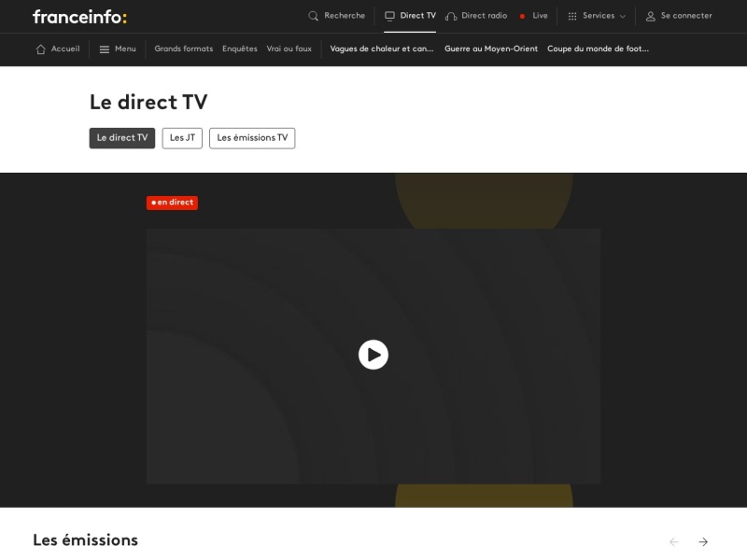Select the Le direct TV tab
Screen dimensions: 747x560
click(x=122, y=138)
